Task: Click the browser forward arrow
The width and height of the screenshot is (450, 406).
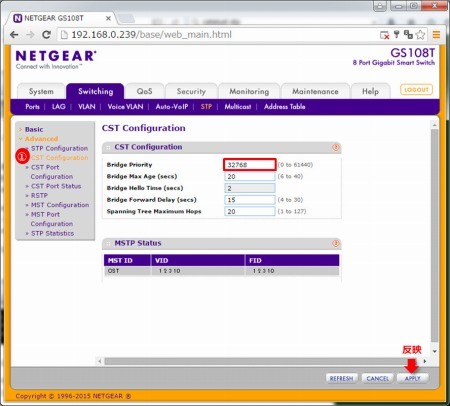Action: click(x=30, y=35)
